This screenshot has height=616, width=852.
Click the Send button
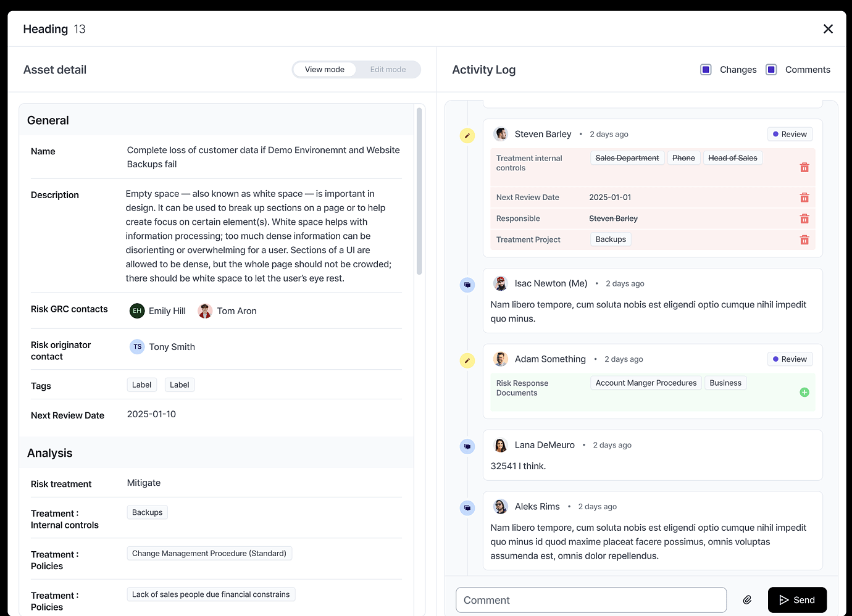click(797, 599)
